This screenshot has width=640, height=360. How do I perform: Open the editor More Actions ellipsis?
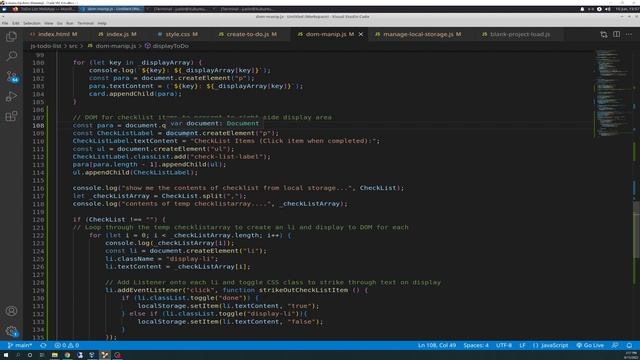click(629, 34)
